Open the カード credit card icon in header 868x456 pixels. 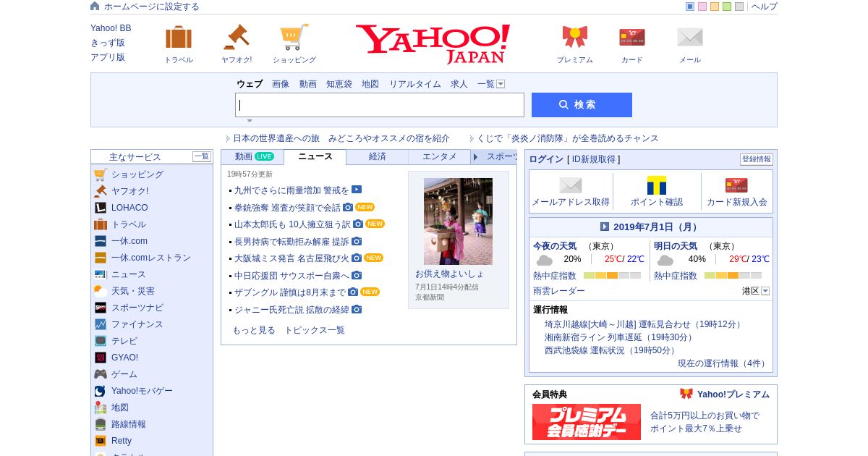click(x=632, y=37)
